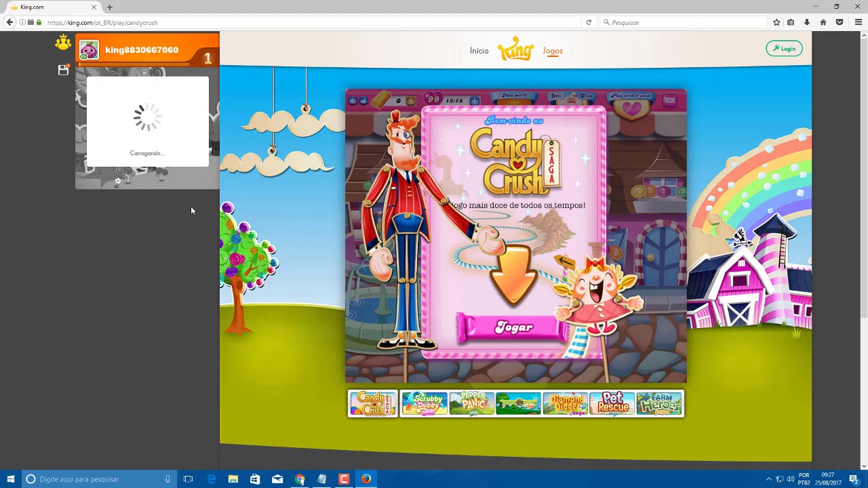Open the POR PTB2 language switcher

pos(804,479)
